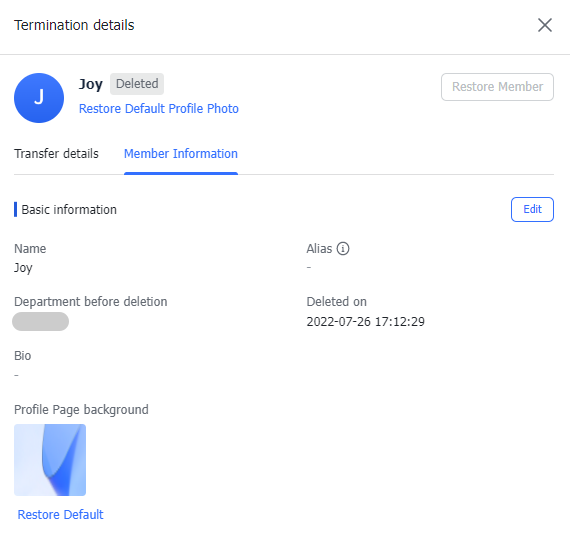Click the Alias info icon
570x537 pixels.
[x=343, y=249]
